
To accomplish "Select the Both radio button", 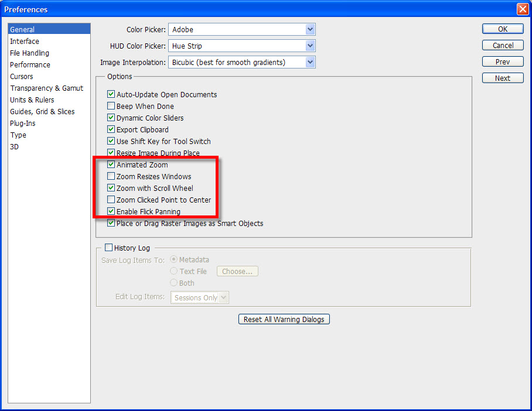I will tap(173, 282).
